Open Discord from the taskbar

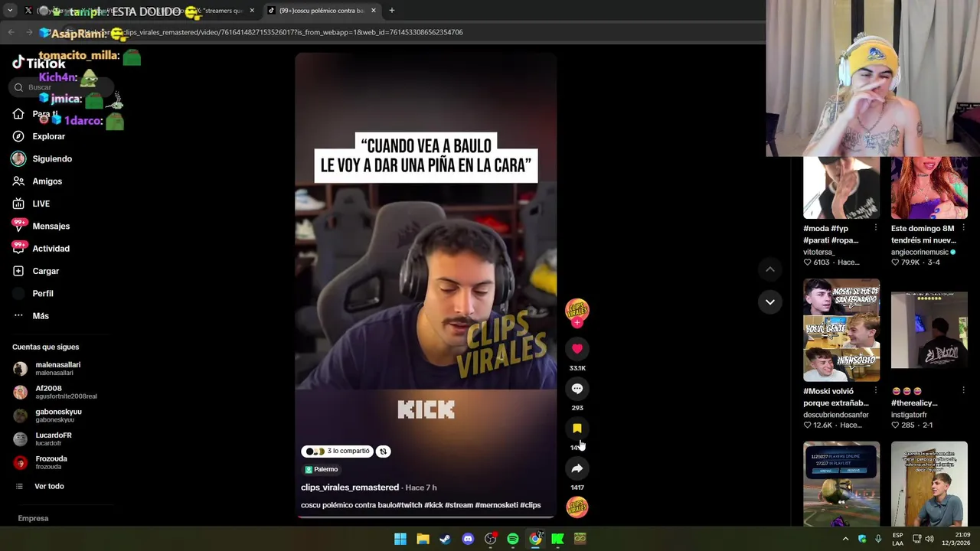click(468, 539)
